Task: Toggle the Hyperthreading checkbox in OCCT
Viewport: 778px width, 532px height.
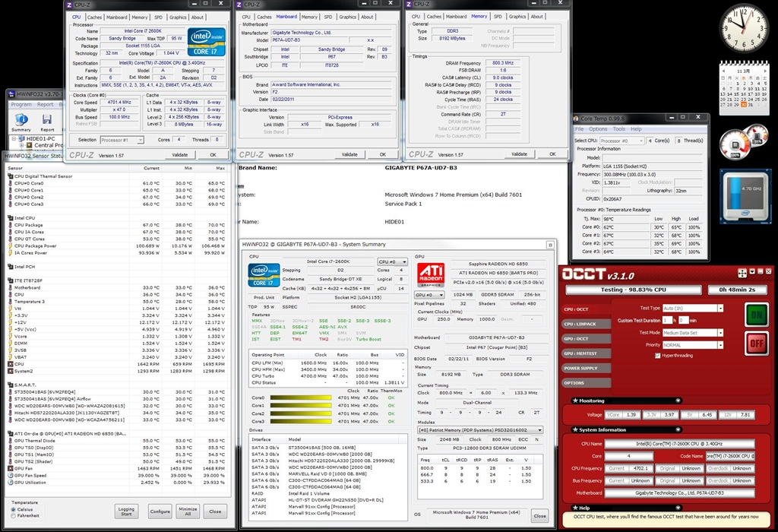Action: tap(657, 356)
